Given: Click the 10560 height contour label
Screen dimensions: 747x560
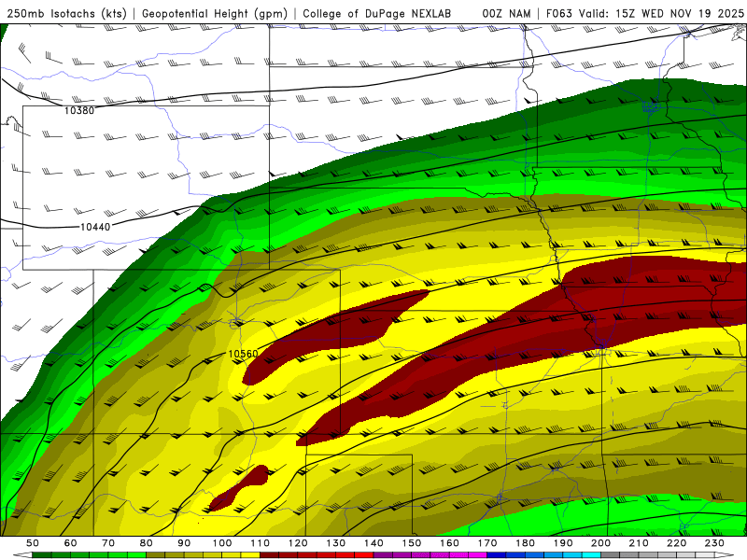Looking at the screenshot, I should coord(243,354).
